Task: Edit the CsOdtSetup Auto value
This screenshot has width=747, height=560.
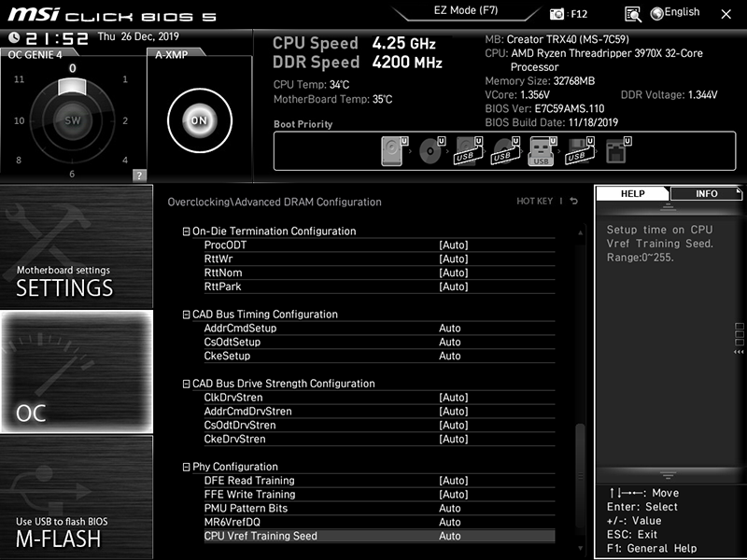Action: pyautogui.click(x=450, y=342)
